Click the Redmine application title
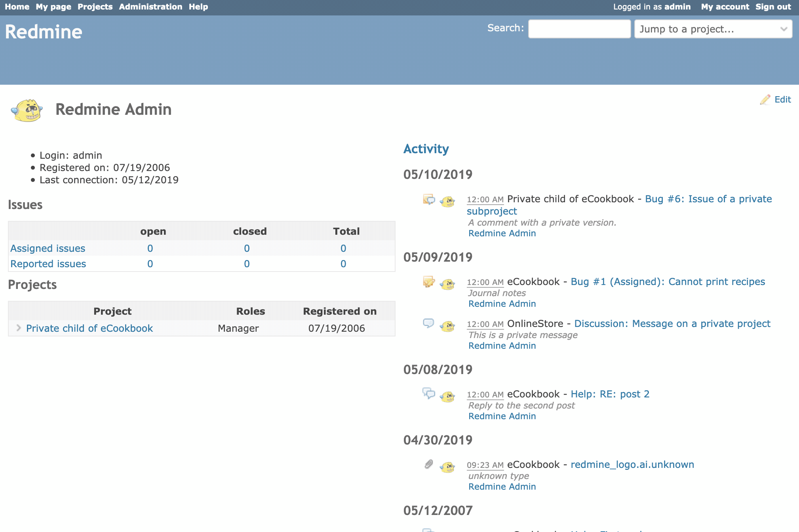 pos(44,32)
